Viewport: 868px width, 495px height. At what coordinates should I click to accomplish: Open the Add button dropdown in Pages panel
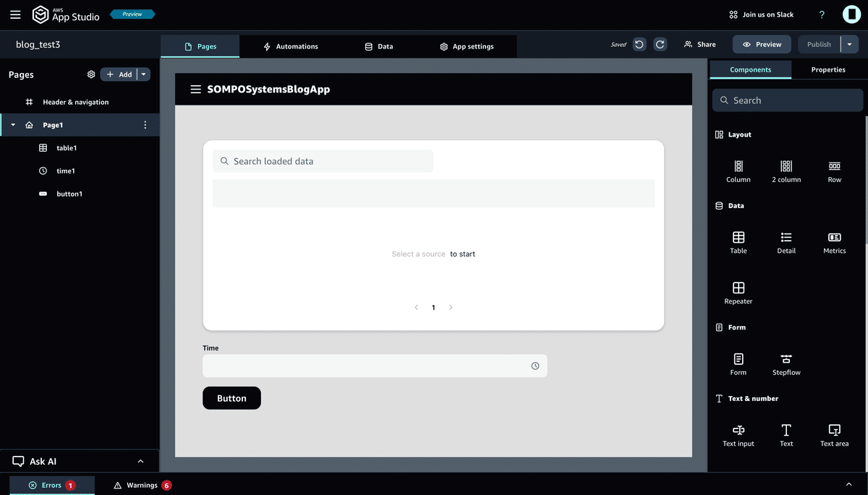click(142, 74)
